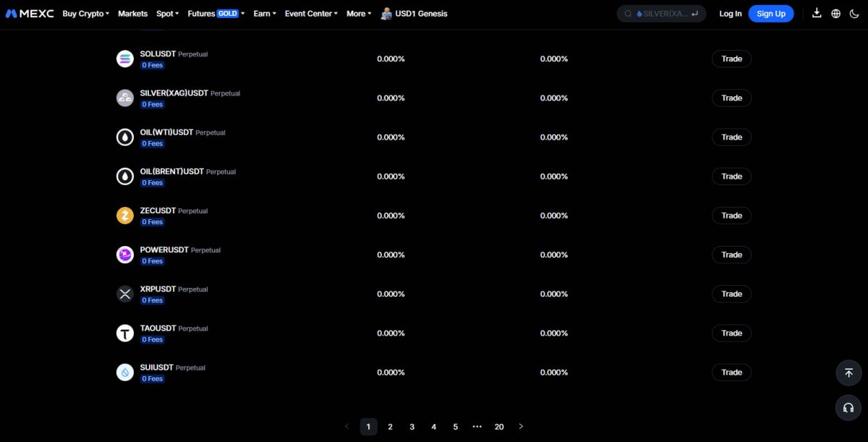
Task: Select the POWERUSDT coin icon
Action: pyautogui.click(x=124, y=254)
